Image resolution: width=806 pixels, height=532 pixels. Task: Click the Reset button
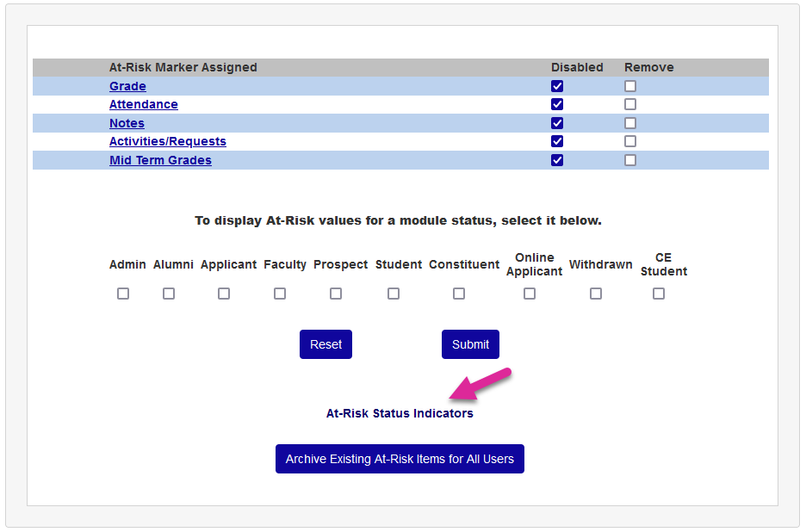[x=325, y=344]
